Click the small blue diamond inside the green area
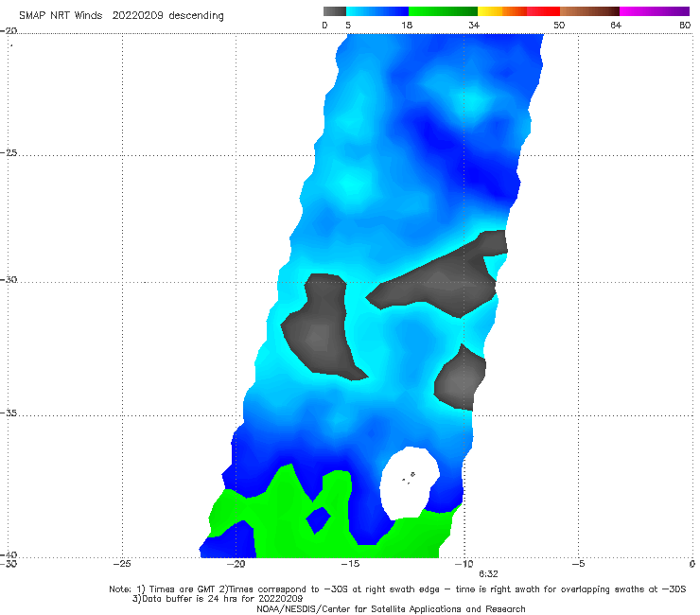Viewport: 700px width, 615px height. pyautogui.click(x=318, y=519)
